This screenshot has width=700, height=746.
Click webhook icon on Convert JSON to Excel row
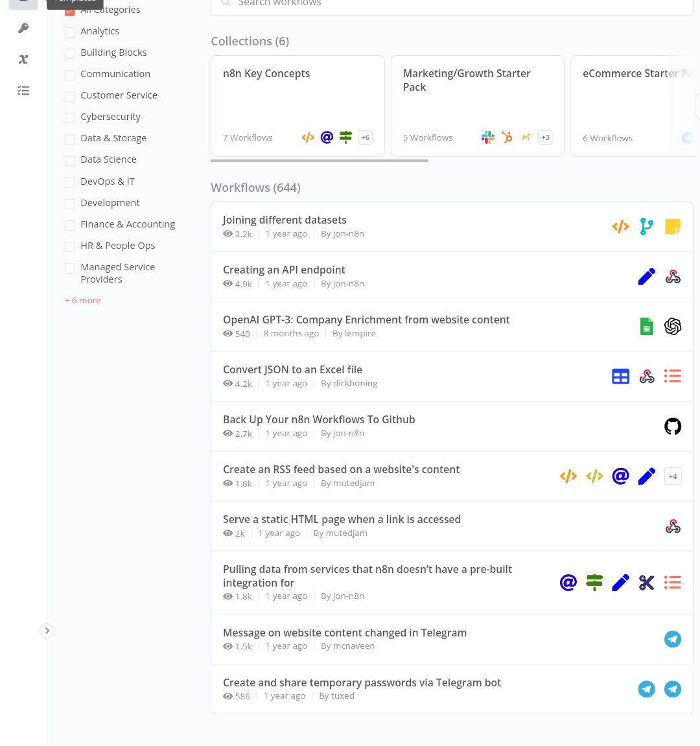coord(647,377)
